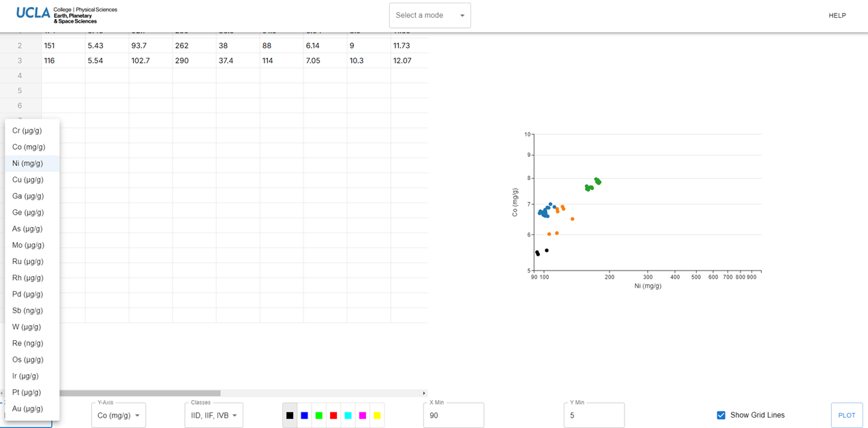Click cell with value 88
Viewport: 868px width, 428px height.
(282, 46)
